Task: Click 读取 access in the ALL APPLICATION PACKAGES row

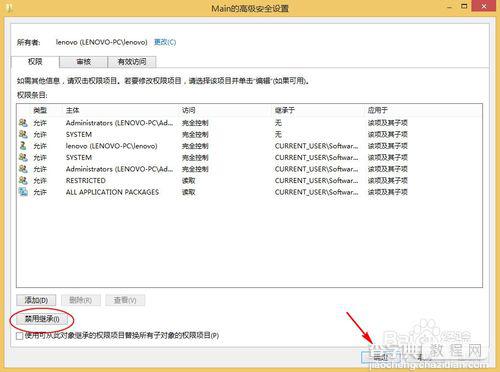Action: point(189,192)
